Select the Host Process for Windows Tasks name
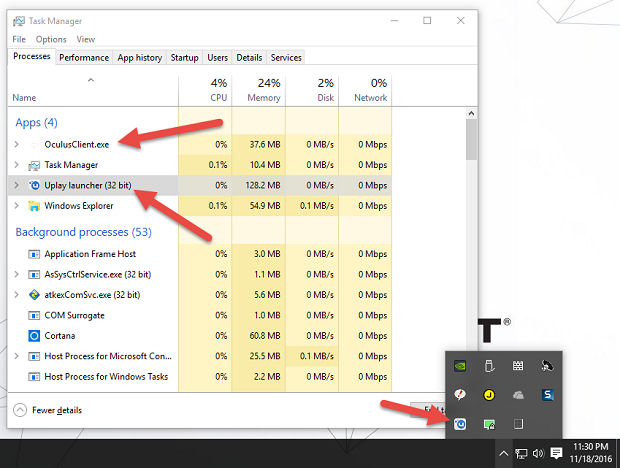 click(x=106, y=377)
